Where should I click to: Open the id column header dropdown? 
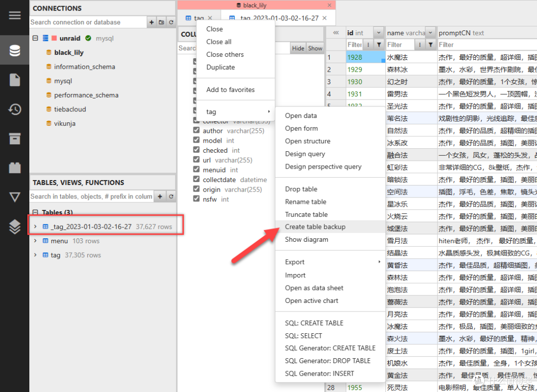pyautogui.click(x=378, y=33)
